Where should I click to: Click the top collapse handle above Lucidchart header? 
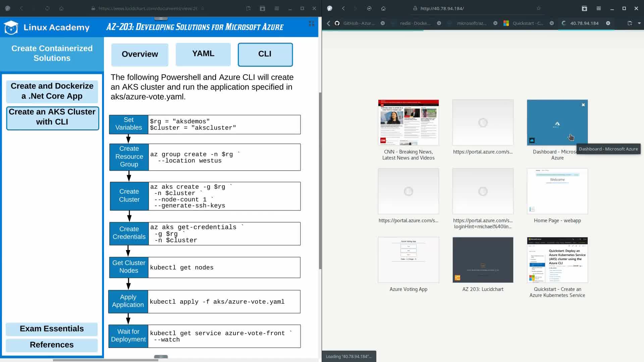coord(161,18)
